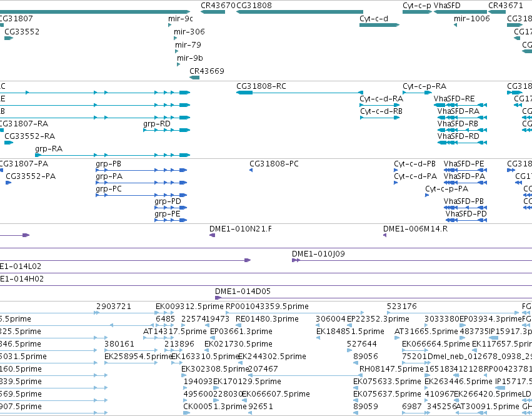Select the Cyt-c-p-PA protein label
Viewport: 532px width, 416px height.
[446, 189]
